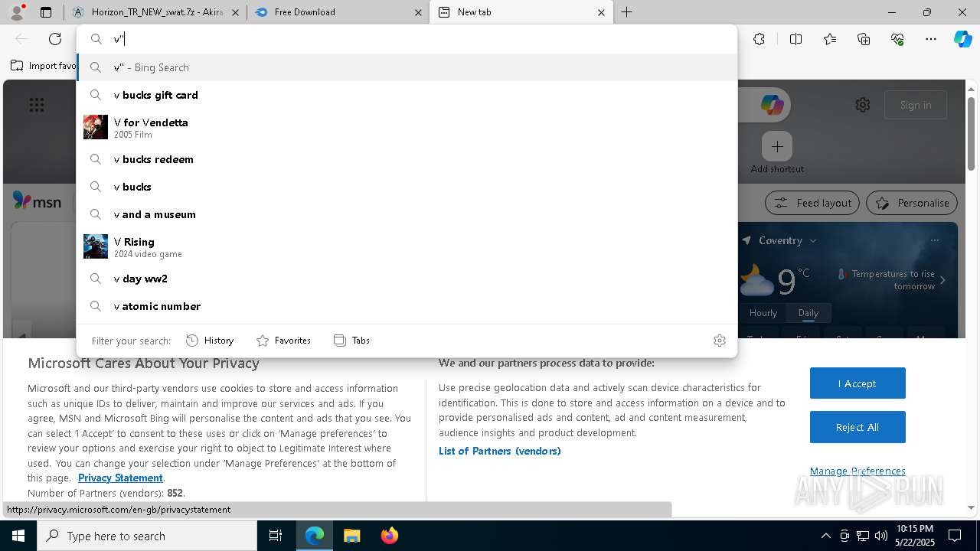This screenshot has height=551, width=980.
Task: Click the taskbar Type here to search box
Action: pyautogui.click(x=147, y=536)
